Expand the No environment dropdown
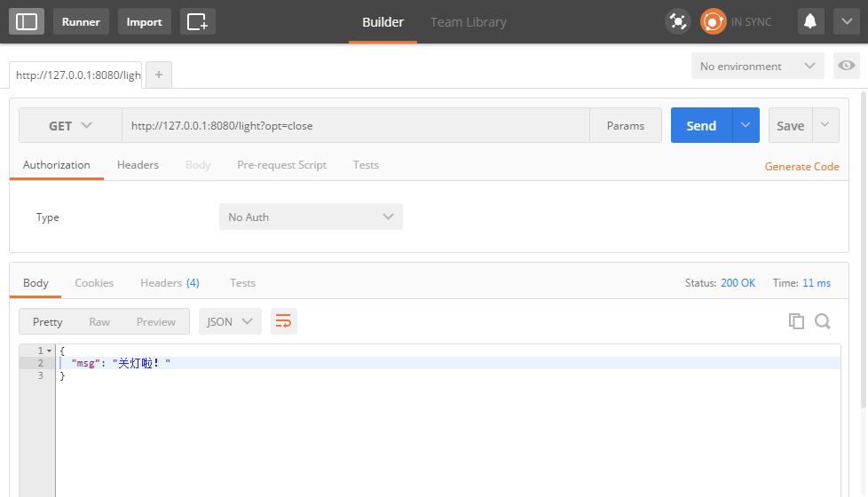Image resolution: width=868 pixels, height=497 pixels. pos(757,66)
